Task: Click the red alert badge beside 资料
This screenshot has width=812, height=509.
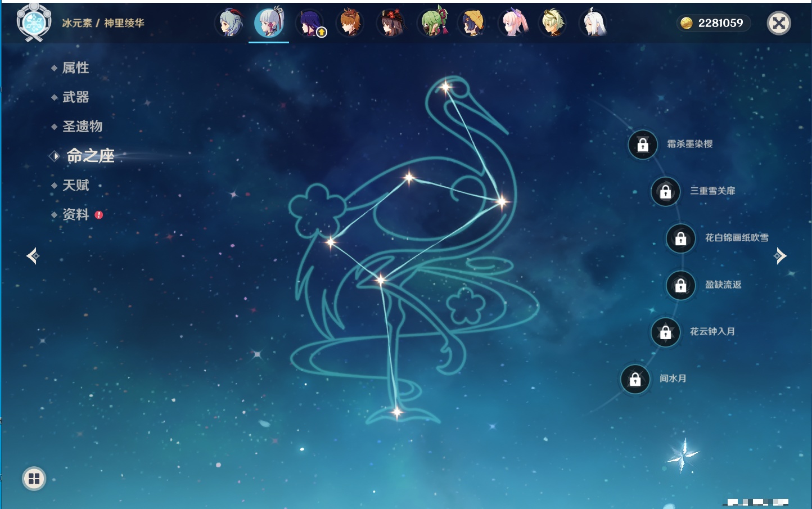Action: coord(99,215)
